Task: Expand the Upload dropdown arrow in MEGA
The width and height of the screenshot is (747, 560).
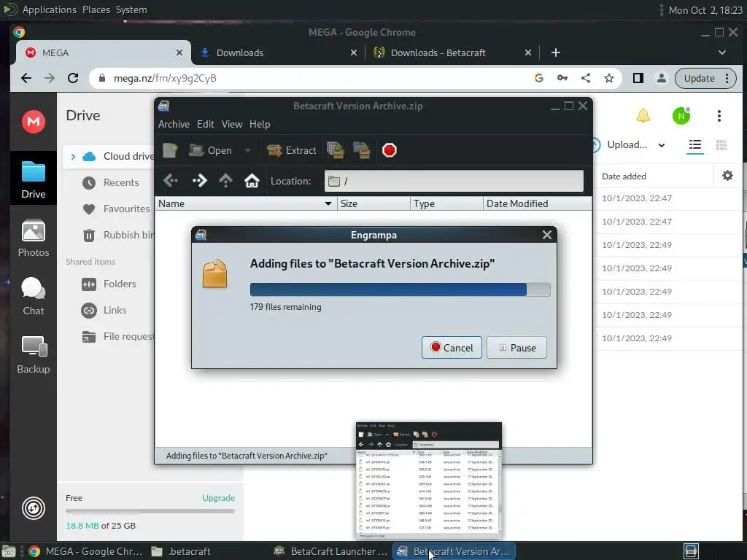Action: (x=662, y=145)
